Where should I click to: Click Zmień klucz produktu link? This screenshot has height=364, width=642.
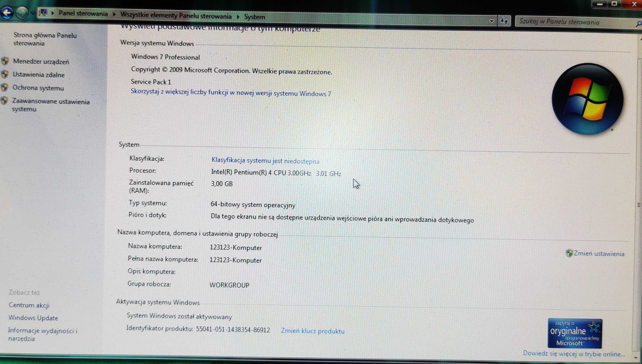[313, 331]
